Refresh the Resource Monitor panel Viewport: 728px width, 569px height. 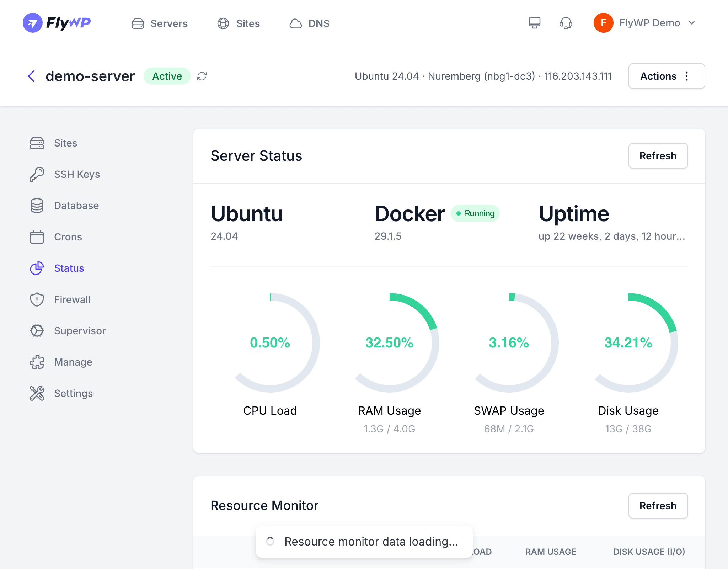pyautogui.click(x=658, y=506)
